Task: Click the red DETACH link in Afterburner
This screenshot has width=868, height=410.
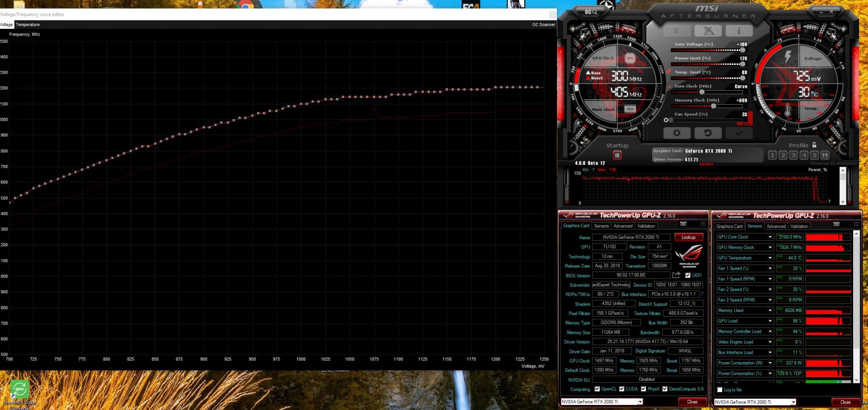Action: pyautogui.click(x=706, y=164)
